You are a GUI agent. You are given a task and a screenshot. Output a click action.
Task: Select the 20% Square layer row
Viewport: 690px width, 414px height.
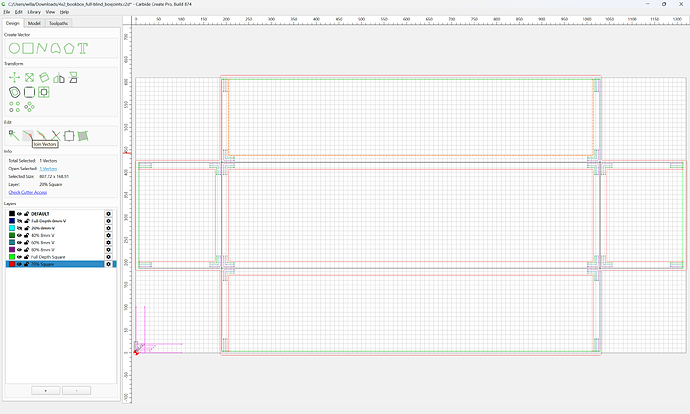pos(61,264)
